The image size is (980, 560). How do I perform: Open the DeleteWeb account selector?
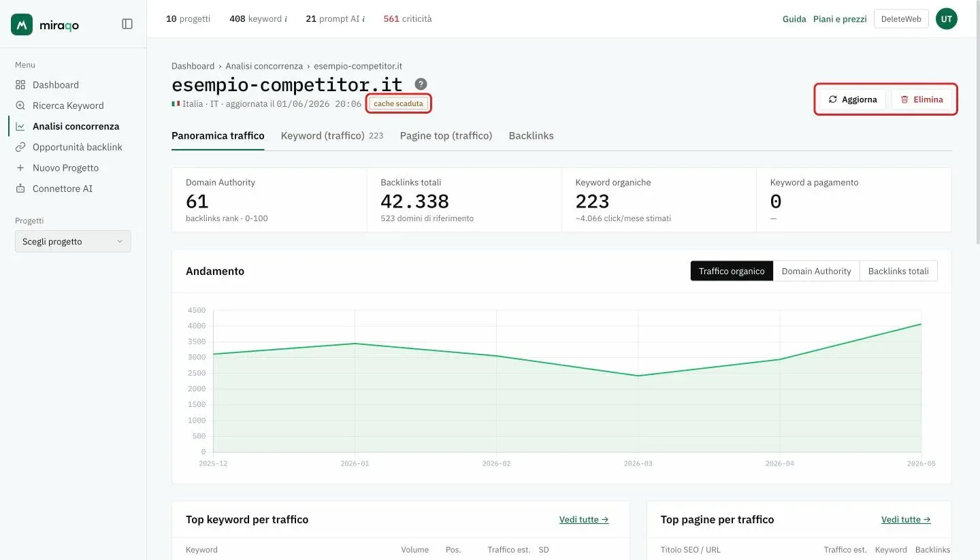pyautogui.click(x=901, y=19)
